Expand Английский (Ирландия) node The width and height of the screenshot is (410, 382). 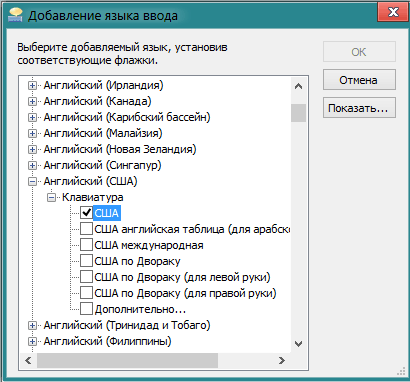coord(32,86)
